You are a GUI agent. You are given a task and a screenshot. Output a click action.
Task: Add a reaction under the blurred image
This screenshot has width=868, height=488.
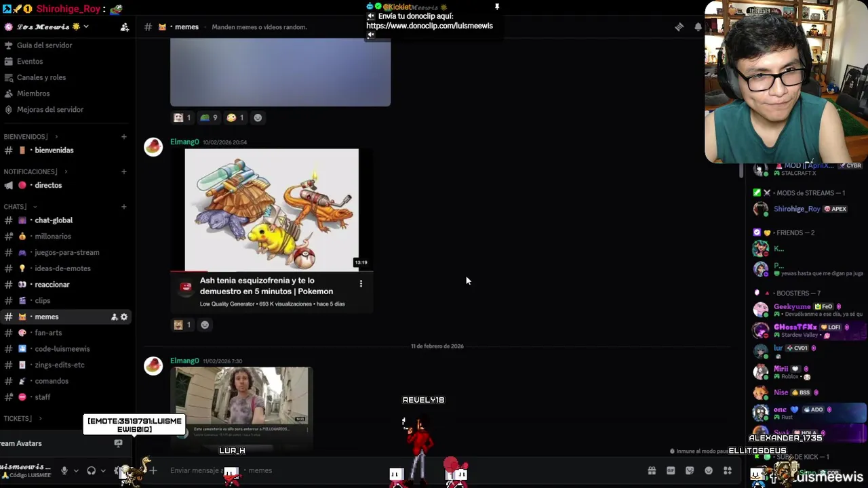(258, 118)
